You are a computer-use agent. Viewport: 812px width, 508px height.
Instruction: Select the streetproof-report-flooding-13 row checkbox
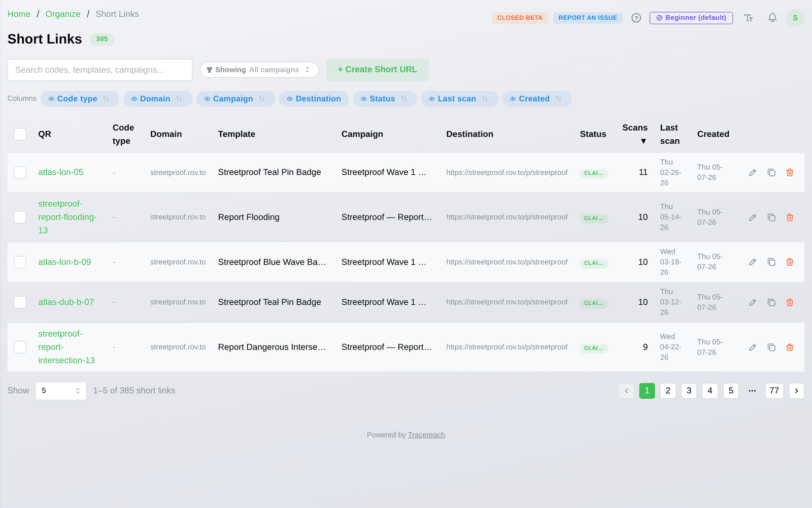click(x=20, y=217)
